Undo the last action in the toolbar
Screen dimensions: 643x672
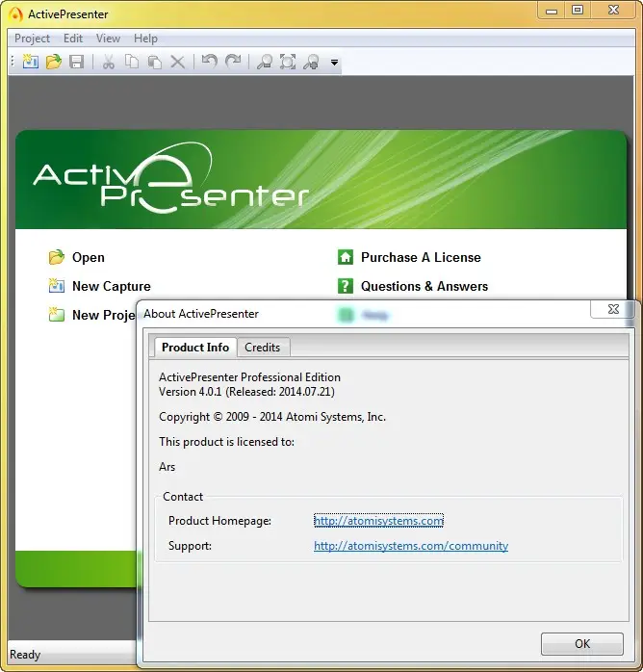coord(210,62)
